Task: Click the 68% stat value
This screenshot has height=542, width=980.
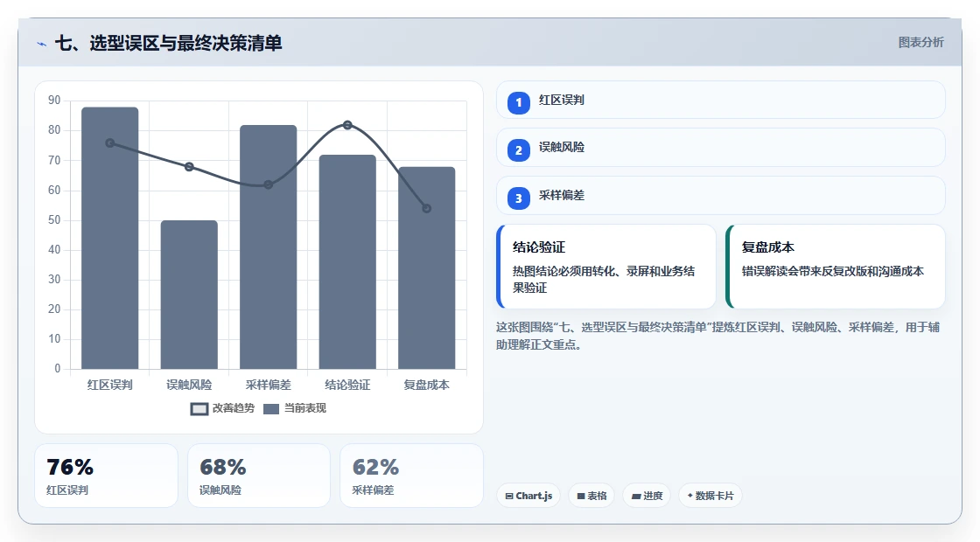Action: (223, 467)
